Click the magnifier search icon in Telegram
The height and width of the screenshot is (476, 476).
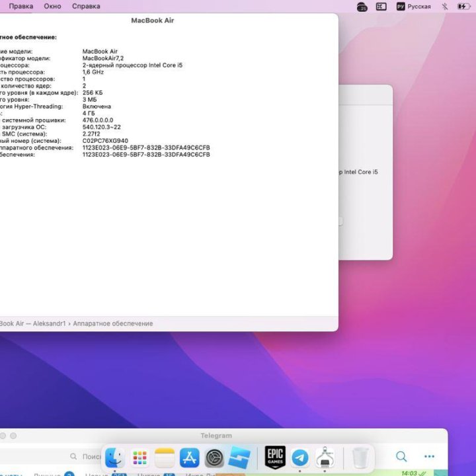coord(401,456)
